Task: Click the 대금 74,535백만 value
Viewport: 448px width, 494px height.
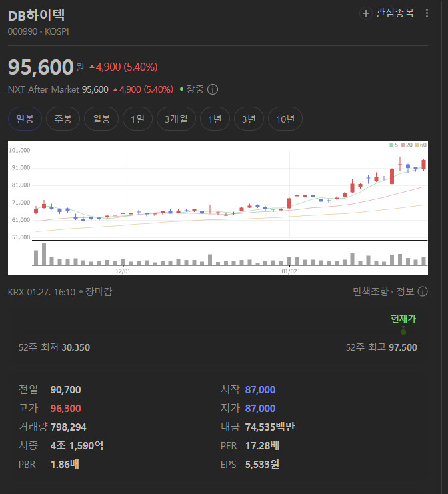Action: point(270,427)
